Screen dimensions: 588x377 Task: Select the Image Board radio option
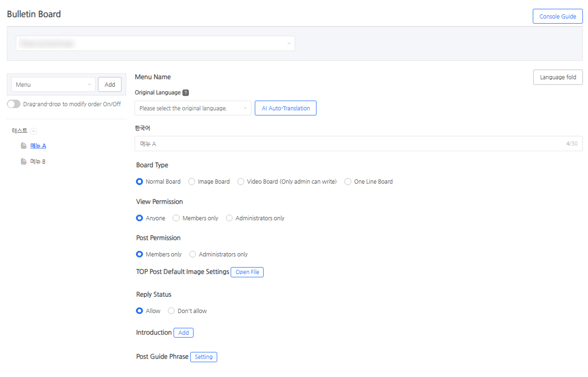(192, 182)
